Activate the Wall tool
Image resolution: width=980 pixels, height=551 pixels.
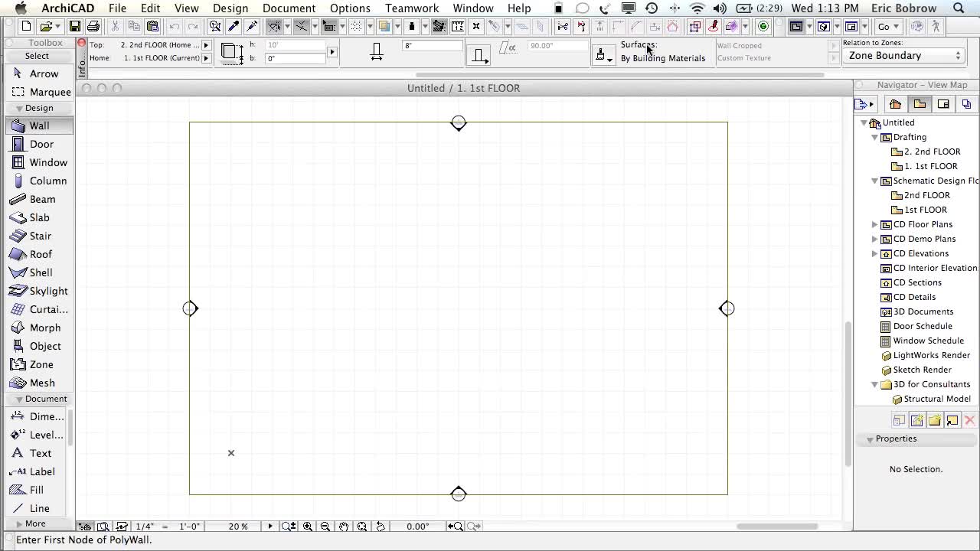(40, 126)
